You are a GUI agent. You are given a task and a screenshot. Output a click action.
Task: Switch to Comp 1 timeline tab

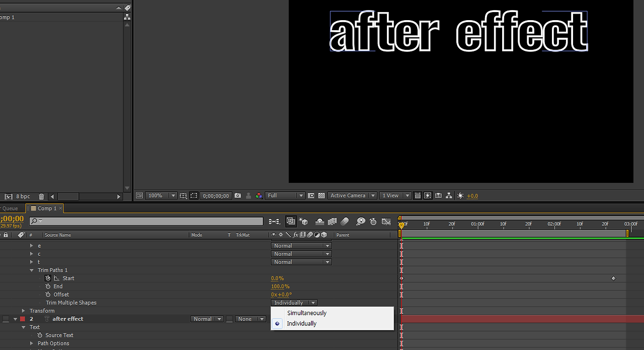pyautogui.click(x=47, y=208)
